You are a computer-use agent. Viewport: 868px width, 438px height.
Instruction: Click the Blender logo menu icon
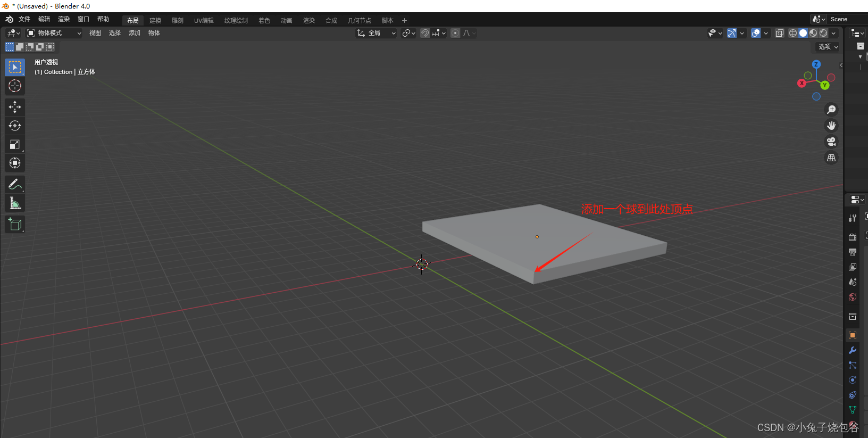click(9, 19)
